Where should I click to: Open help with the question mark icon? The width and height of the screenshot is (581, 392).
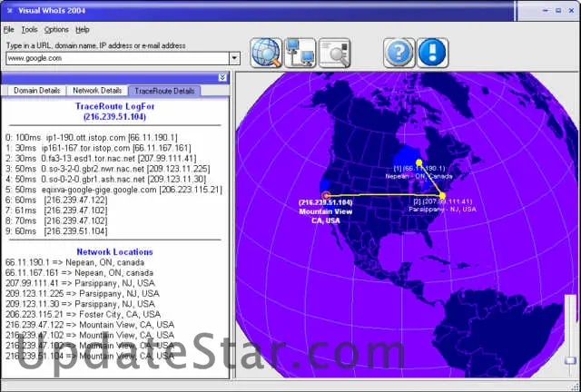pyautogui.click(x=399, y=53)
